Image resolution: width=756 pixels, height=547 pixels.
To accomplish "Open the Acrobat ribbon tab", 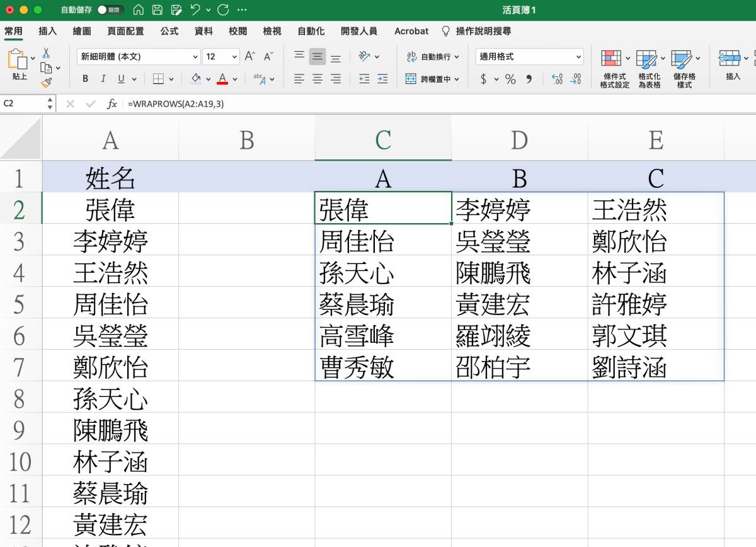I will pos(411,31).
